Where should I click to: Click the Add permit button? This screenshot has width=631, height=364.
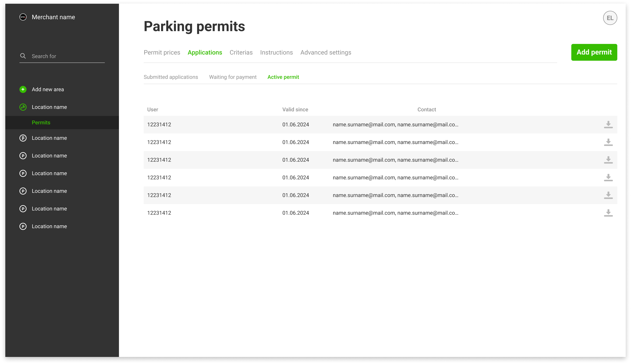coord(594,52)
